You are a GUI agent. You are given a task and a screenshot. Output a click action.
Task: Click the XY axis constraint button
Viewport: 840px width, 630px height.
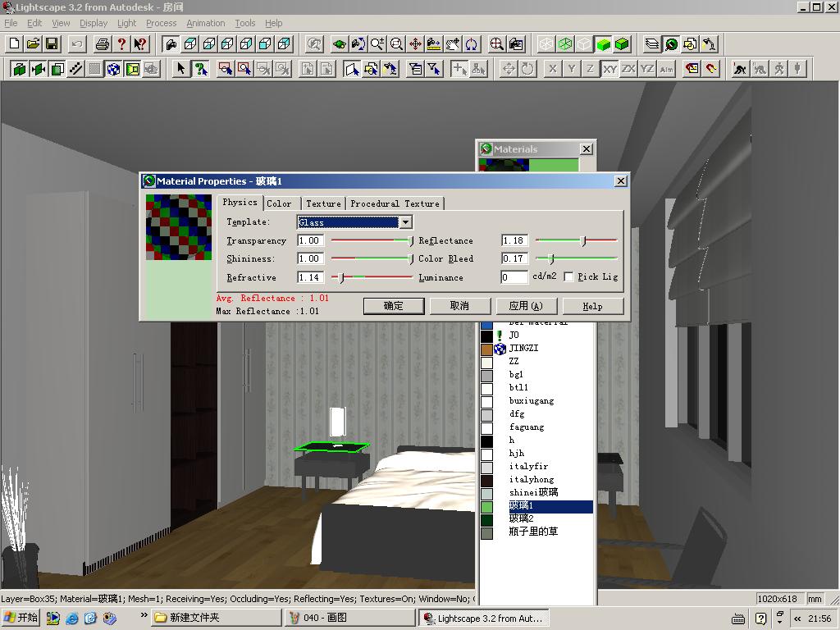coord(609,69)
